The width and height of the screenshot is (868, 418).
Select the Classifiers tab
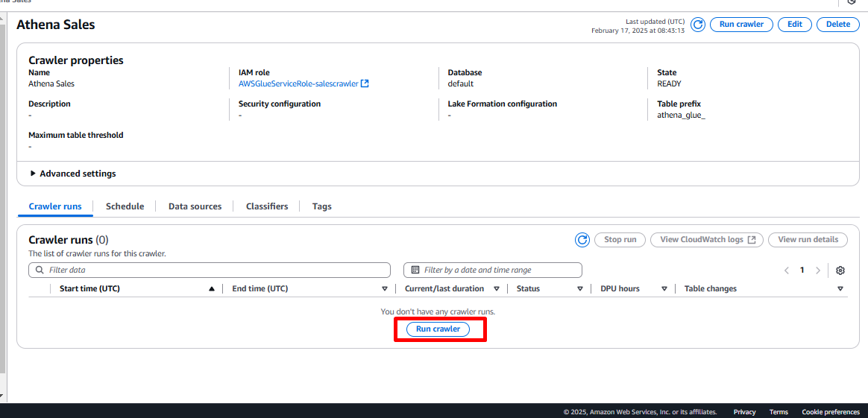267,206
